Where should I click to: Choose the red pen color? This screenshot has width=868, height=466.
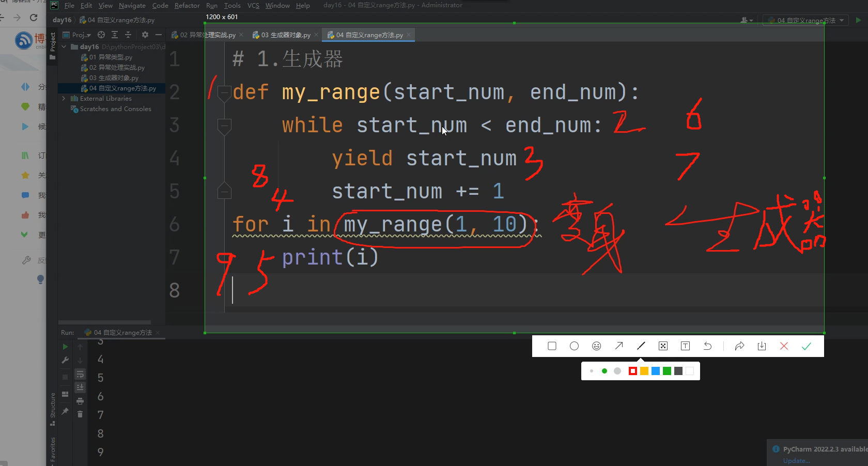(x=633, y=371)
